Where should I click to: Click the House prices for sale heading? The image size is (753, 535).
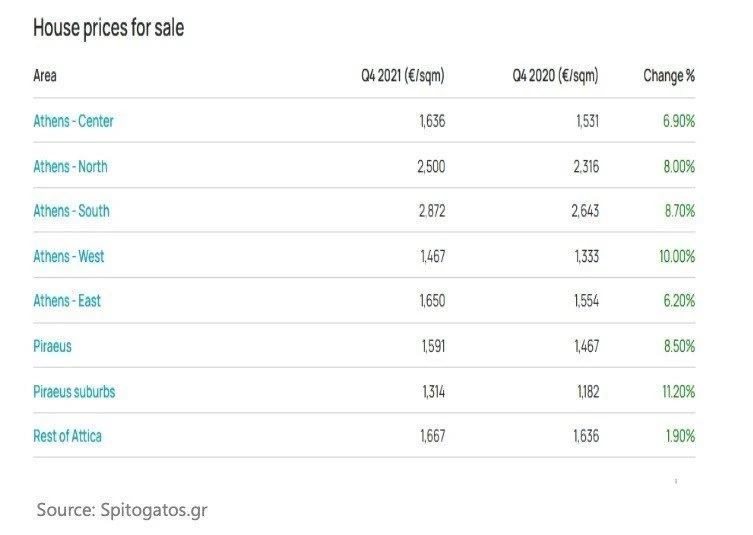click(x=108, y=28)
